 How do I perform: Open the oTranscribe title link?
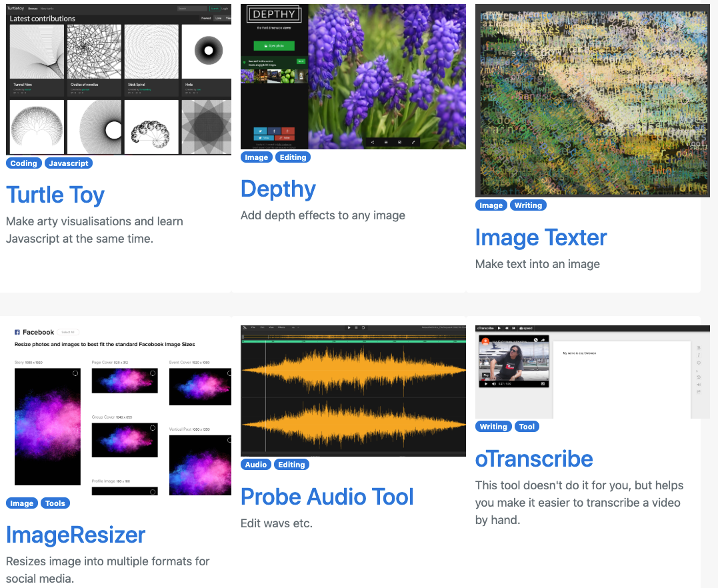coord(534,459)
